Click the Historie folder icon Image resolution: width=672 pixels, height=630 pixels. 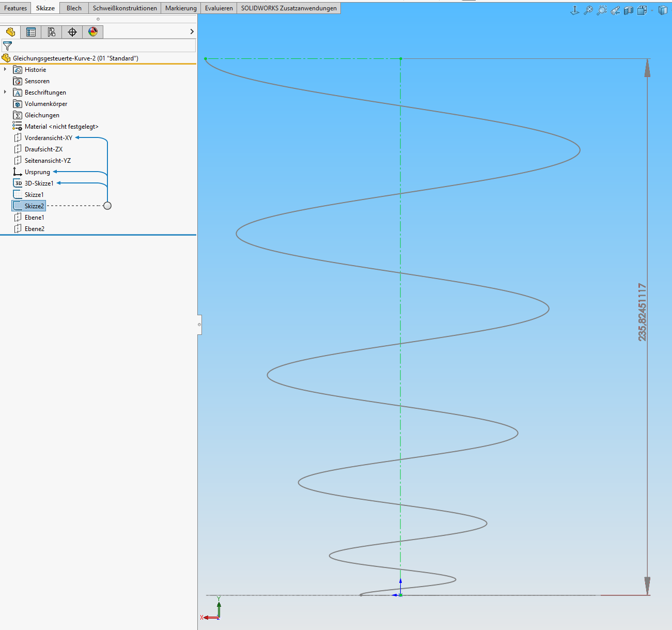(18, 70)
